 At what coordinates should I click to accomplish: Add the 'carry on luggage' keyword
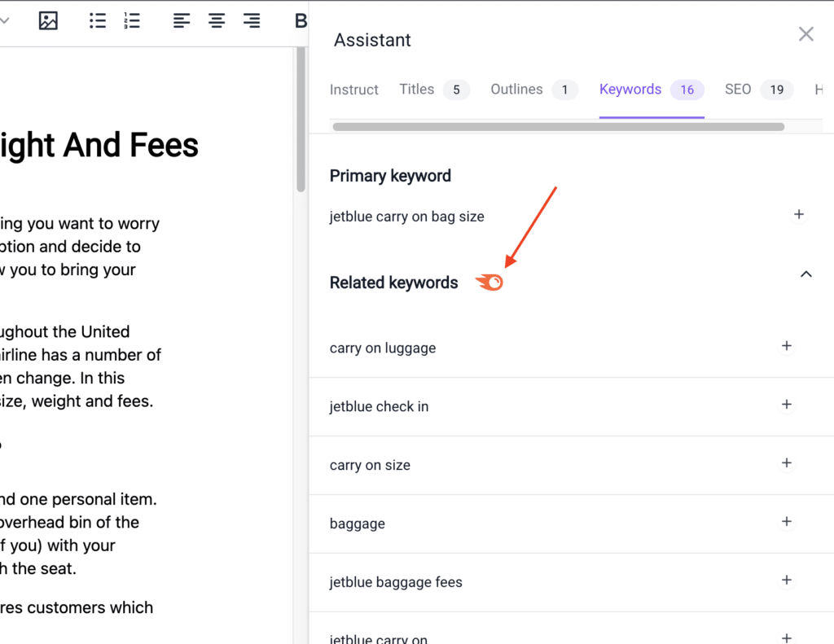[x=787, y=346]
